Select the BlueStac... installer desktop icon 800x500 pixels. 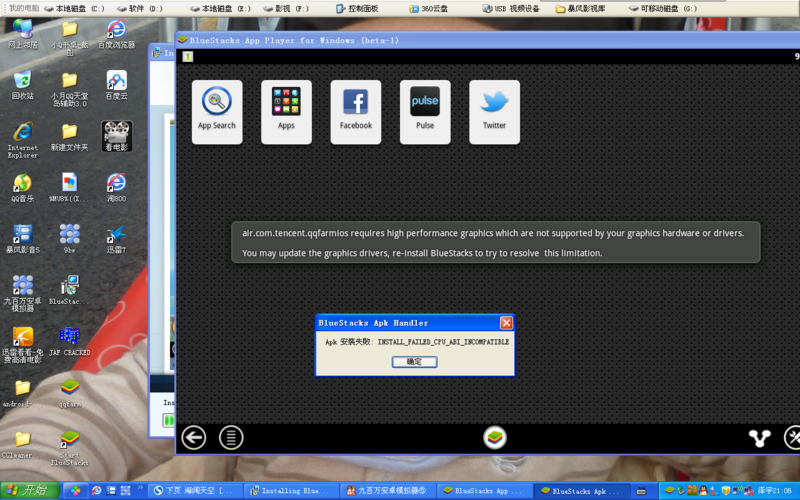tap(69, 290)
